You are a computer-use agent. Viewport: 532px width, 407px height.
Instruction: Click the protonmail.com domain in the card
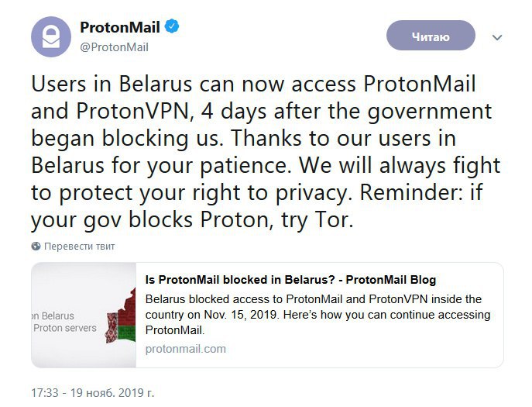(x=186, y=348)
